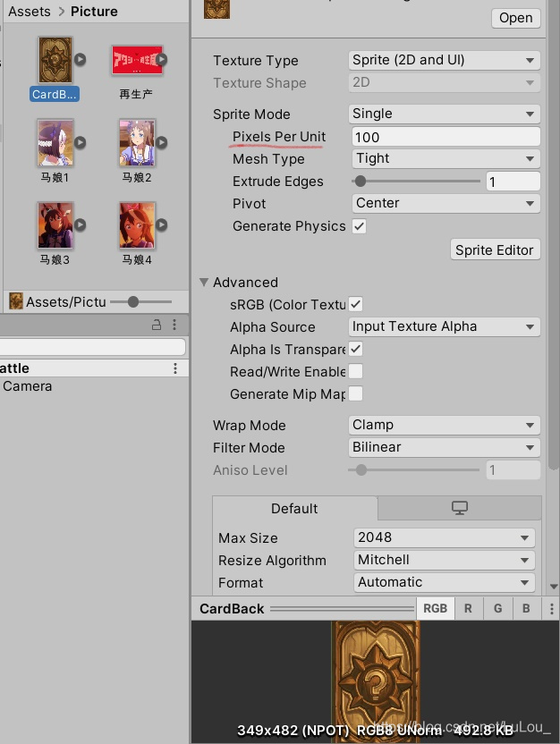Toggle Alpha Is Transparency checkbox
The height and width of the screenshot is (744, 560).
(356, 349)
